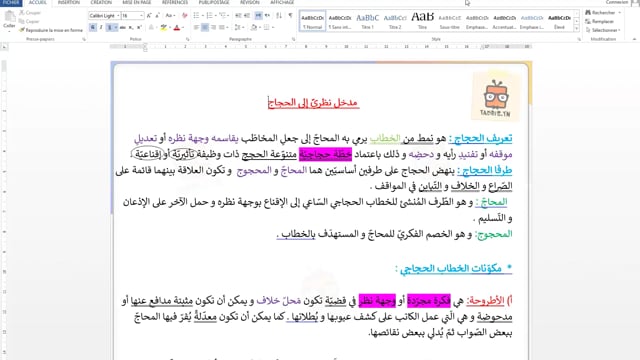Select the Sans interligne style
The height and width of the screenshot is (360, 640).
tap(340, 21)
